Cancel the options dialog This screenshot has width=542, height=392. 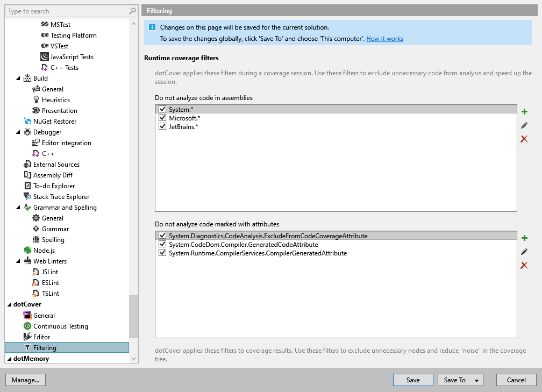pos(516,380)
